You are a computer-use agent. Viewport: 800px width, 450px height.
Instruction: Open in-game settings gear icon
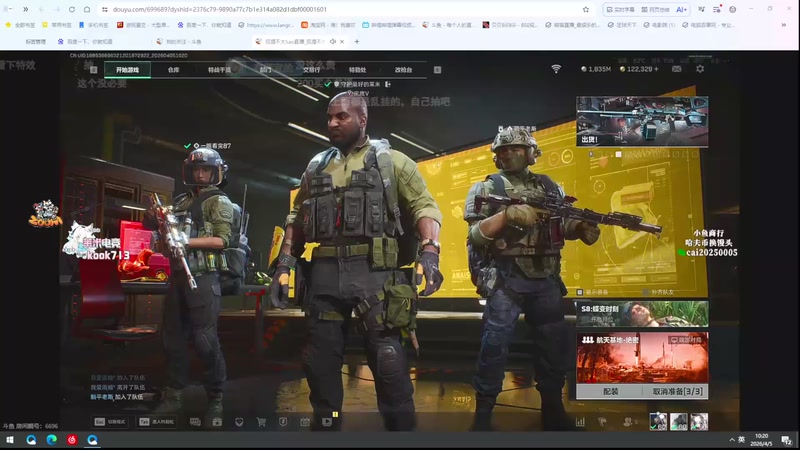pos(700,69)
